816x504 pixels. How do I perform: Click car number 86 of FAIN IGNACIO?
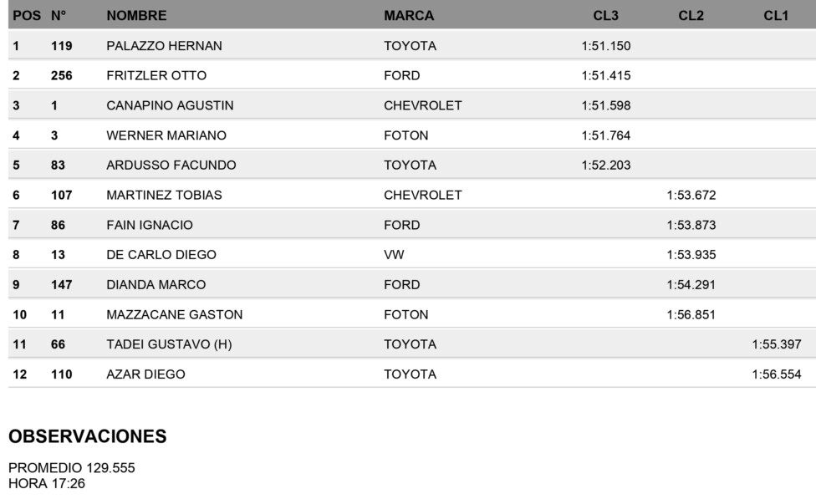[x=58, y=225]
